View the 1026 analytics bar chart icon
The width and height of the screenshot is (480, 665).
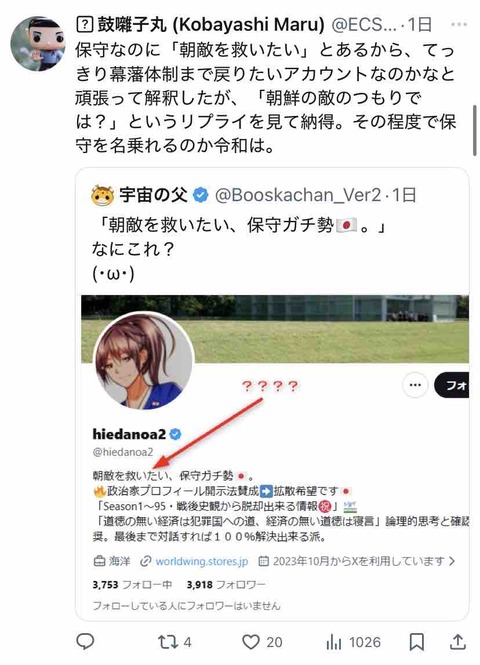click(334, 642)
